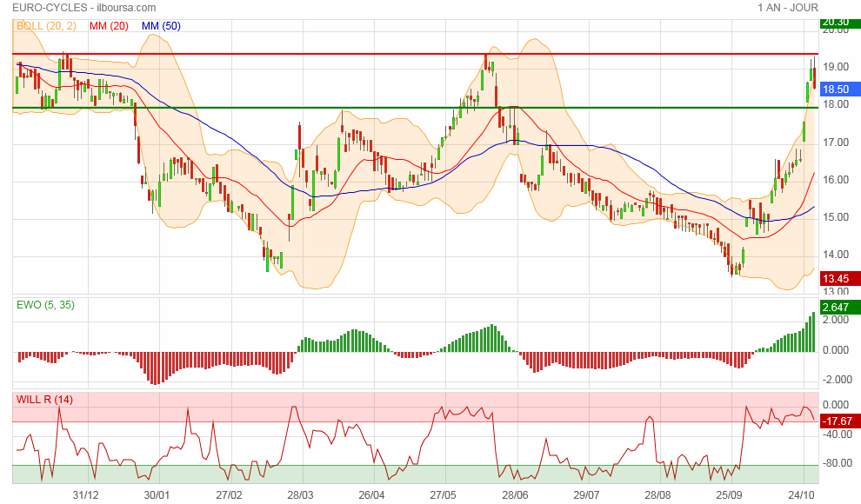Click the 15.00 price axis label

pos(836,217)
